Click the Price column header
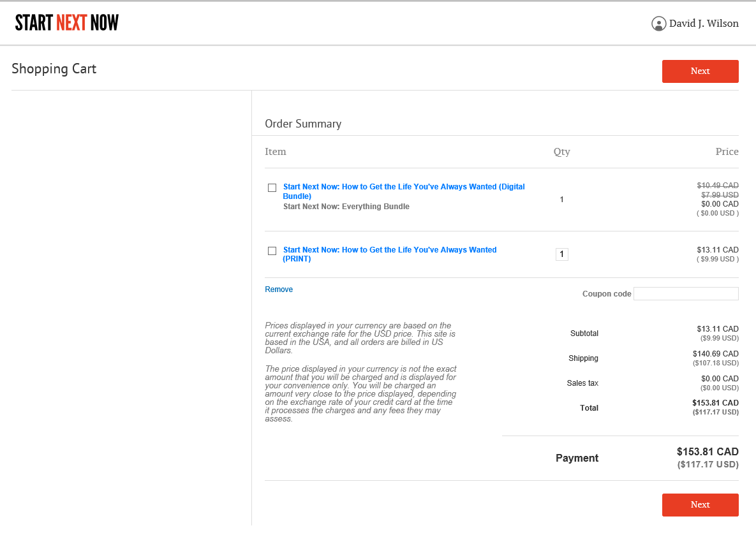The image size is (756, 535). 727,151
